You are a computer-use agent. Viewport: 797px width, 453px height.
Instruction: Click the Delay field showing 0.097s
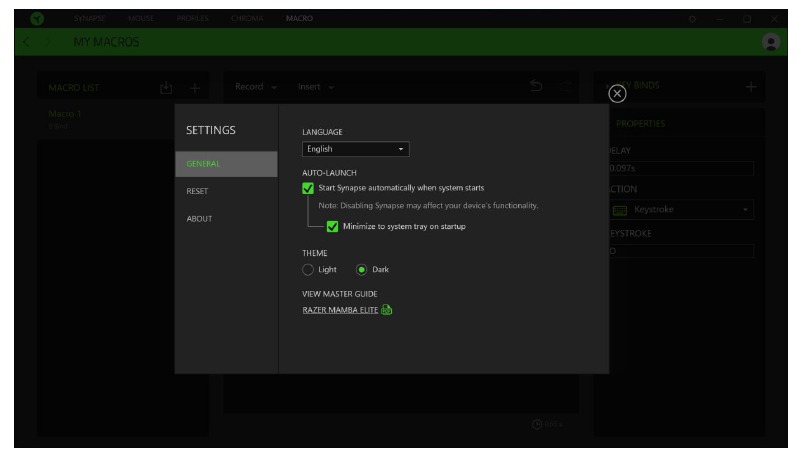pos(681,168)
